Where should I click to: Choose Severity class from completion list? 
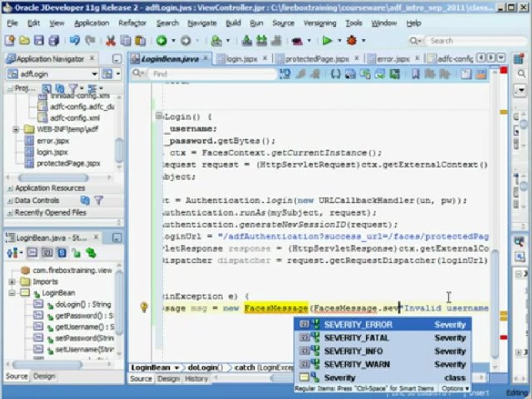(382, 377)
